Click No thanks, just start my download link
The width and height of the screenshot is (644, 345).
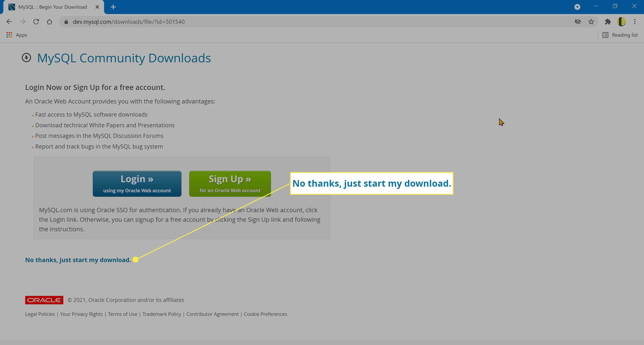[x=78, y=260]
